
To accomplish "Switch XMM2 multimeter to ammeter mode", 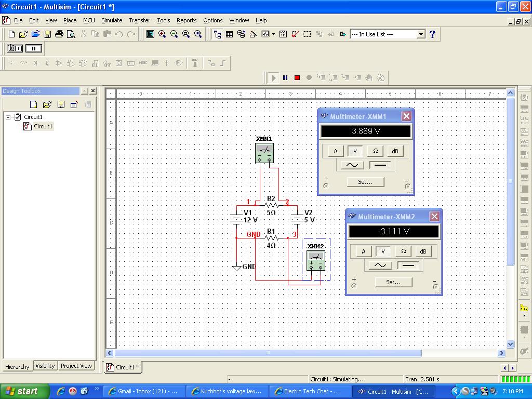I will 363,251.
